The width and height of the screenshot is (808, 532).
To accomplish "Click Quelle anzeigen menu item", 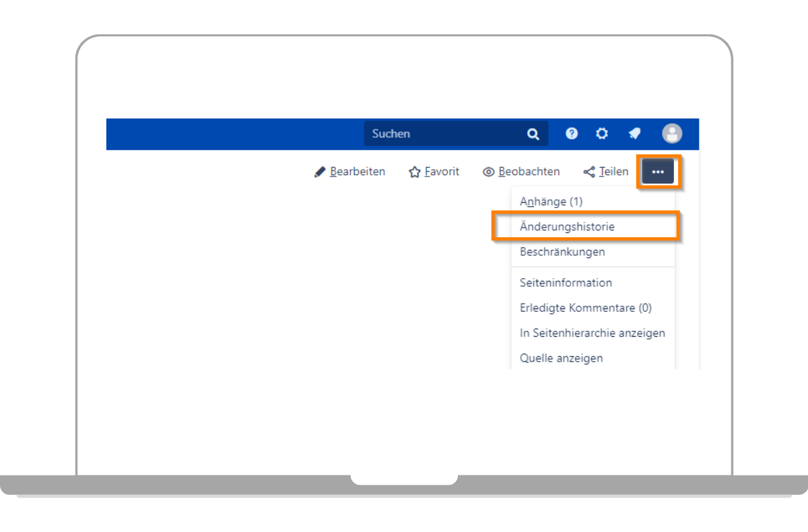I will [x=561, y=358].
